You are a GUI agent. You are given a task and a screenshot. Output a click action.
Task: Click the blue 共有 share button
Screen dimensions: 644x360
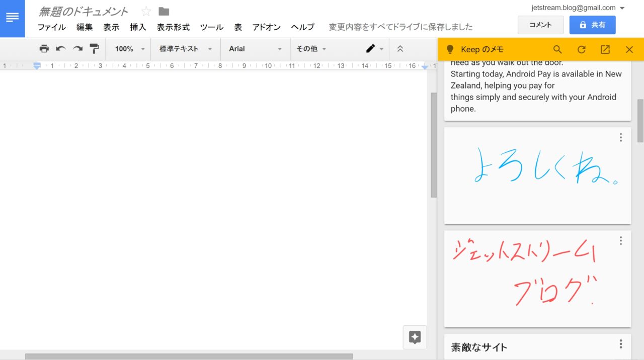point(592,25)
